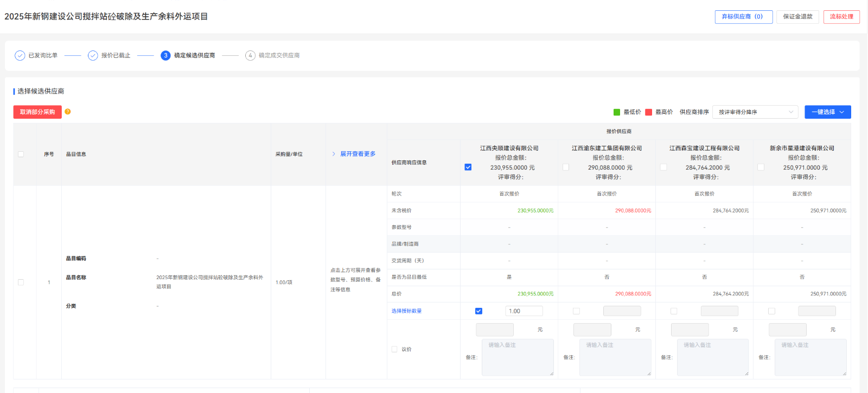
Task: Click the disabled quantity field in 新余市星港 column
Action: point(817,311)
